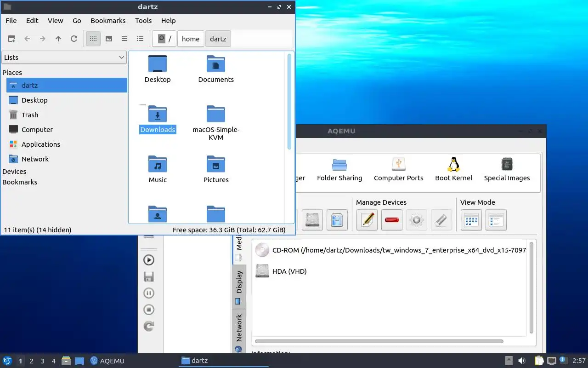Switch to thumbnail view mode

(x=109, y=39)
